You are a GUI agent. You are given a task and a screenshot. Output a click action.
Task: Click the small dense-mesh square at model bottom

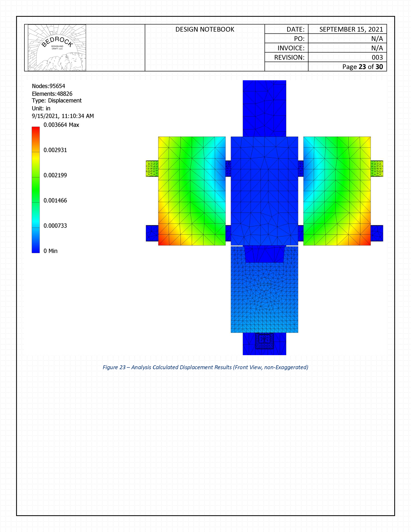tap(264, 341)
